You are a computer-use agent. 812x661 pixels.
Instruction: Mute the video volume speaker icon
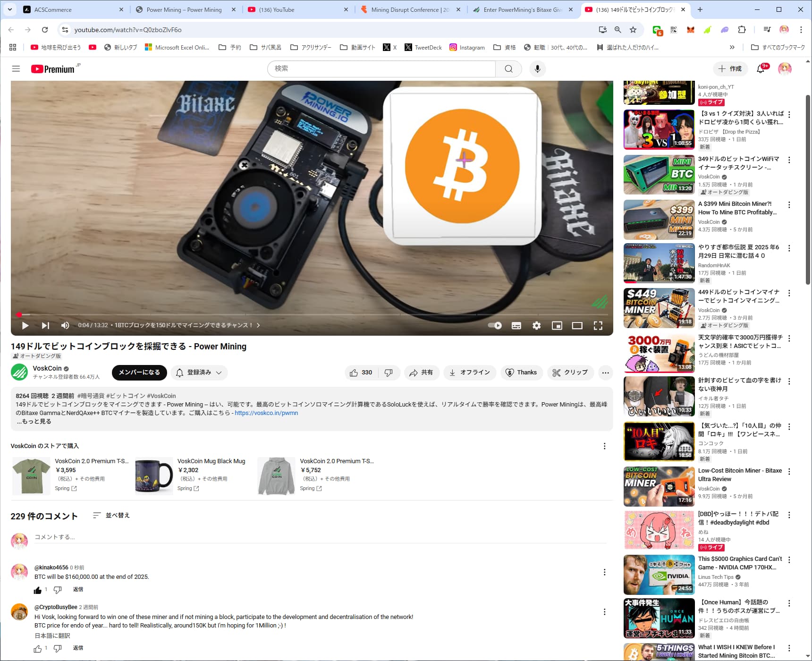pos(65,326)
